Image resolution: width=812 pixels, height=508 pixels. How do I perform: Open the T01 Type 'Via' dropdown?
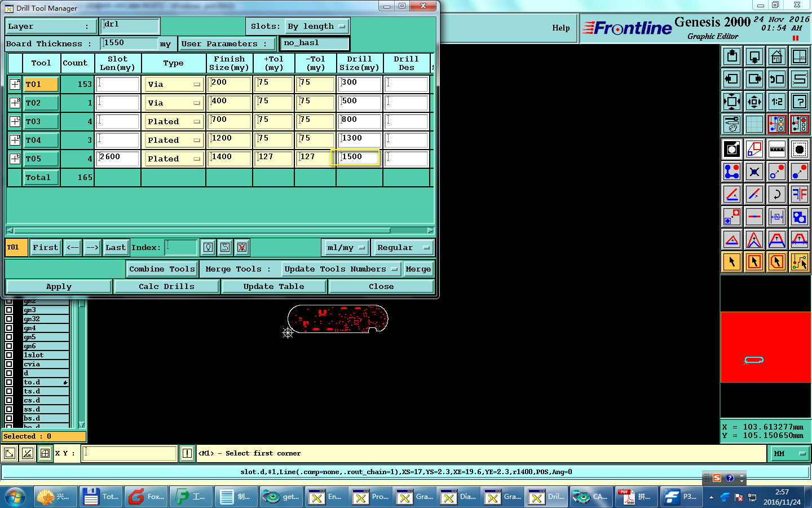coord(174,84)
